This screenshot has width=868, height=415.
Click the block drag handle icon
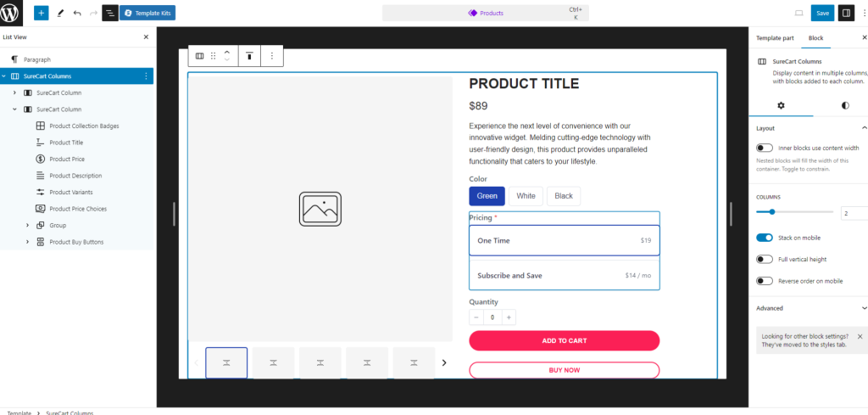(213, 56)
